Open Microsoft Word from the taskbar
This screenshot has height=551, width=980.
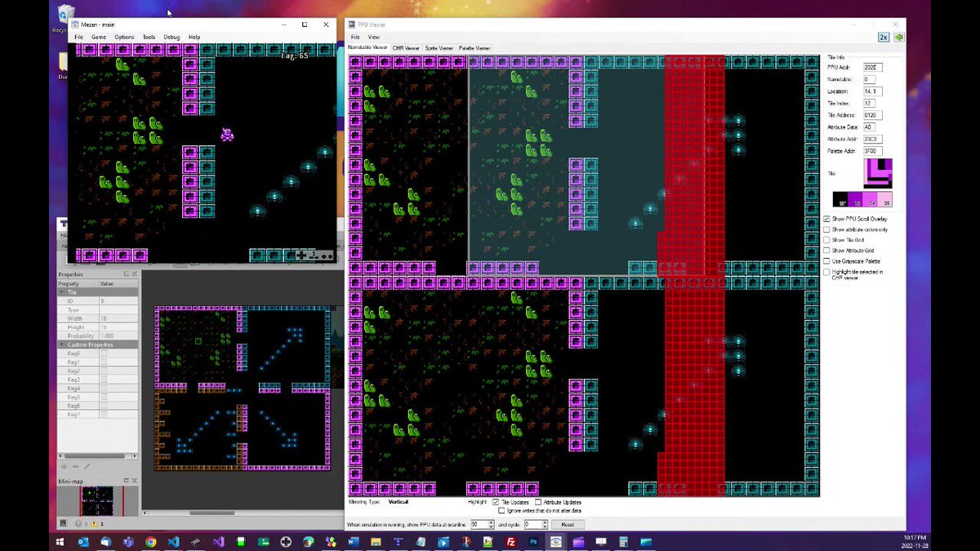353,541
